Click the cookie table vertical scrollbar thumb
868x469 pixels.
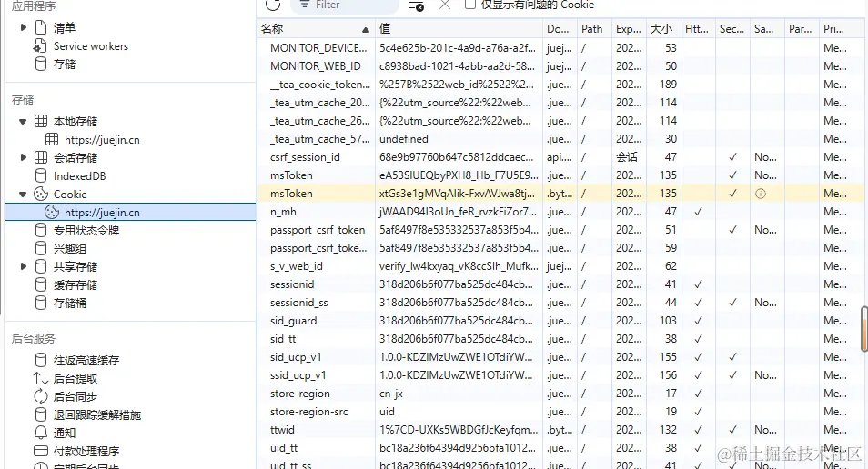[x=864, y=329]
